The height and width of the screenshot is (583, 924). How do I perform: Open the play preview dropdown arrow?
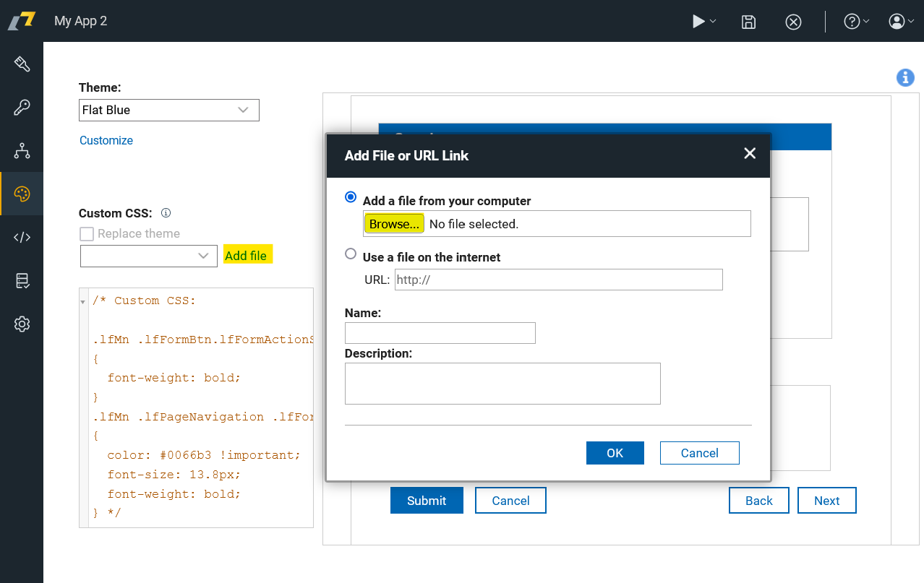[x=713, y=22]
